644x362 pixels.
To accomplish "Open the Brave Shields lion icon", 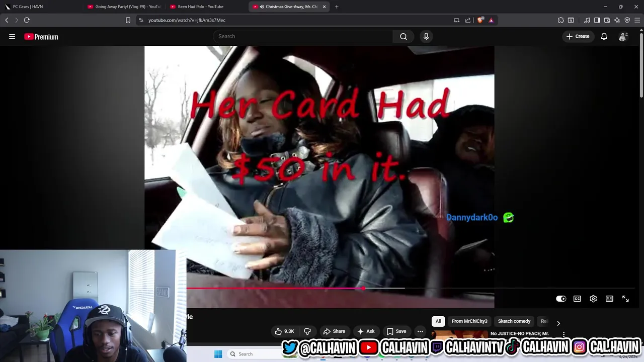I will pos(480,20).
